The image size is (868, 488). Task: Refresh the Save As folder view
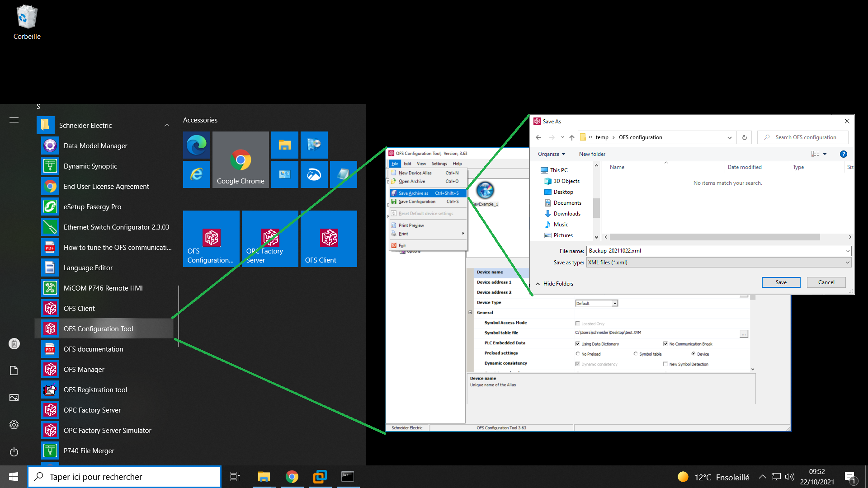click(x=744, y=137)
